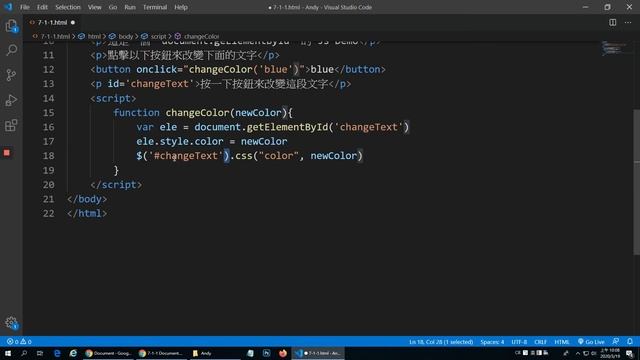Click line number 15 in the gutter

[48, 113]
